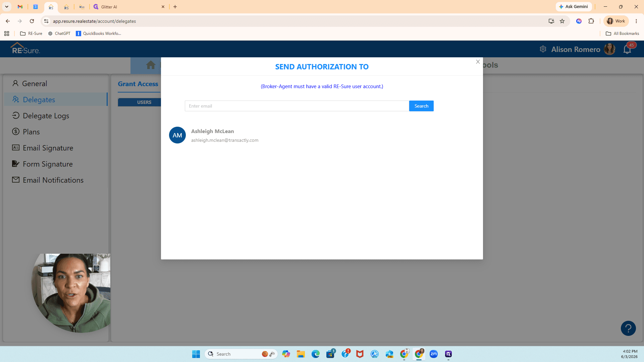
Task: Select Ashleigh McLean's AM avatar
Action: click(x=177, y=135)
